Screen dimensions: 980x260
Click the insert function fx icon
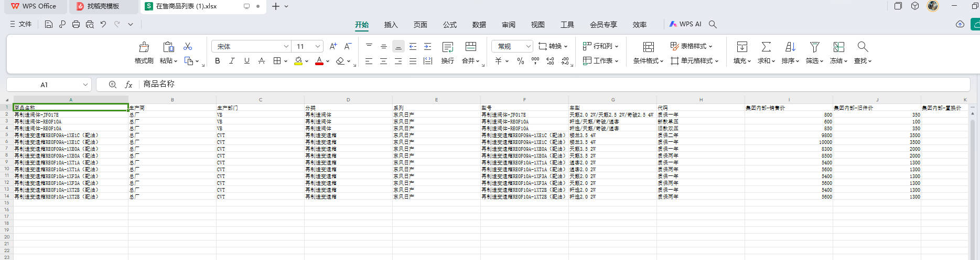click(x=128, y=85)
